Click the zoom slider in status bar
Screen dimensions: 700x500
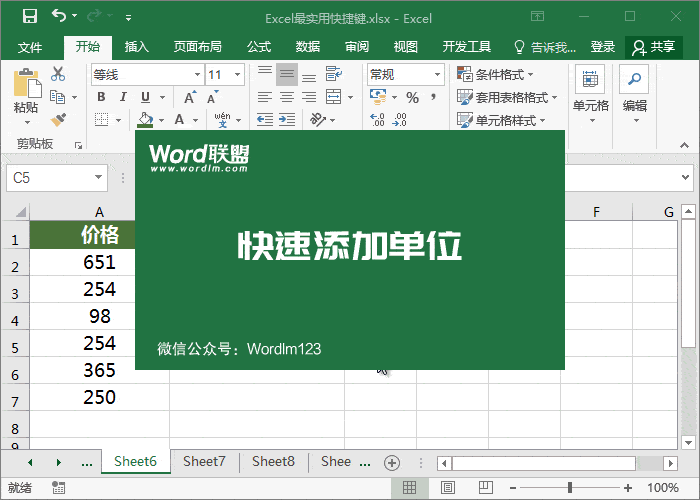coord(569,488)
